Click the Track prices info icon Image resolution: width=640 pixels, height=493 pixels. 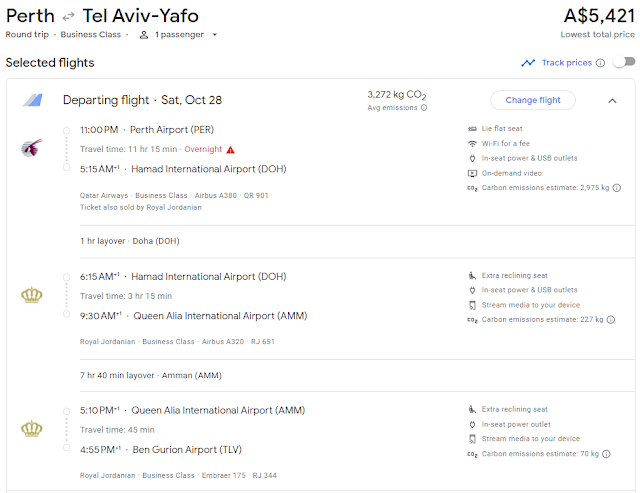(600, 63)
